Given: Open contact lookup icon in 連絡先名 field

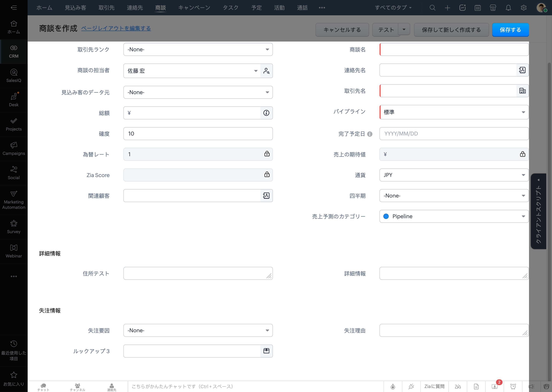Looking at the screenshot, I should tap(522, 70).
